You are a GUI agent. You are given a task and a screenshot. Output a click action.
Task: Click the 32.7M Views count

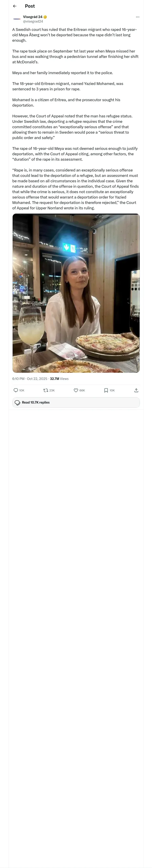(59, 379)
